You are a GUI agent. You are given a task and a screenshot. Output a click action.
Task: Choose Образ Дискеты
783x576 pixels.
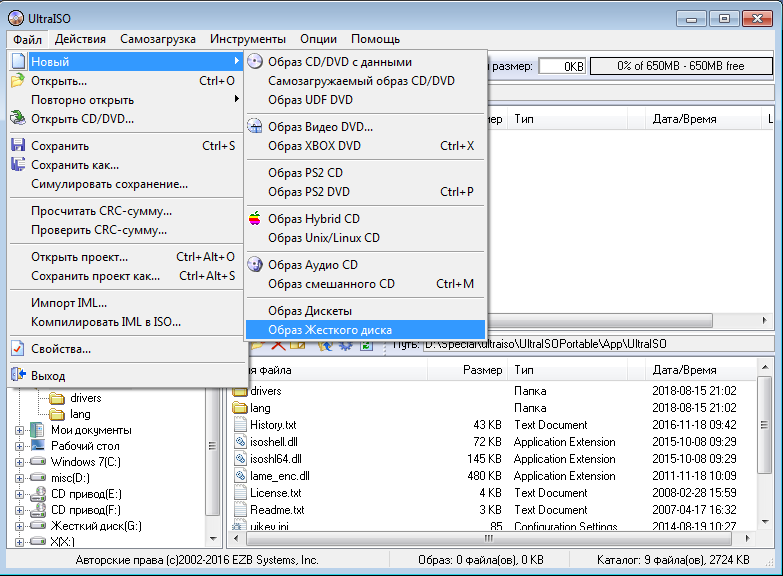point(366,311)
